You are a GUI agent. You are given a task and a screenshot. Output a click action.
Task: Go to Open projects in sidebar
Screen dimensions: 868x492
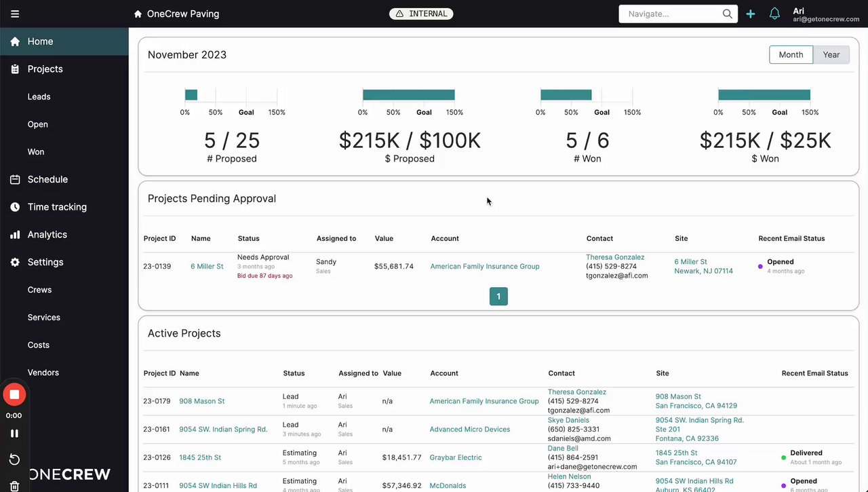pyautogui.click(x=38, y=124)
